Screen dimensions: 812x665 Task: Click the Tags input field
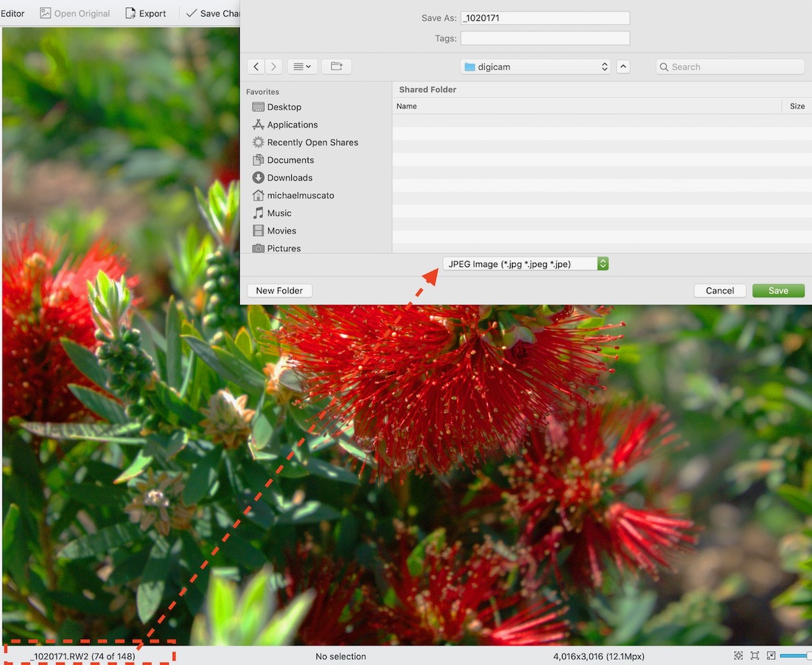click(545, 38)
